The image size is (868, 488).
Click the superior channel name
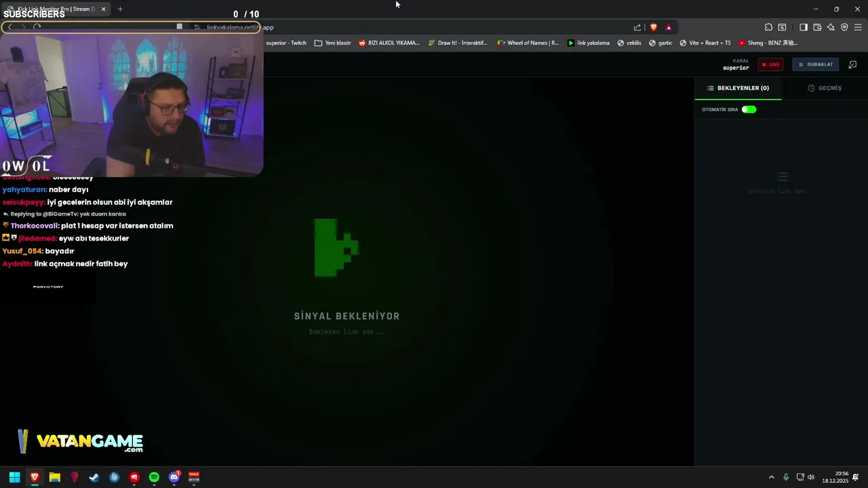coord(736,68)
